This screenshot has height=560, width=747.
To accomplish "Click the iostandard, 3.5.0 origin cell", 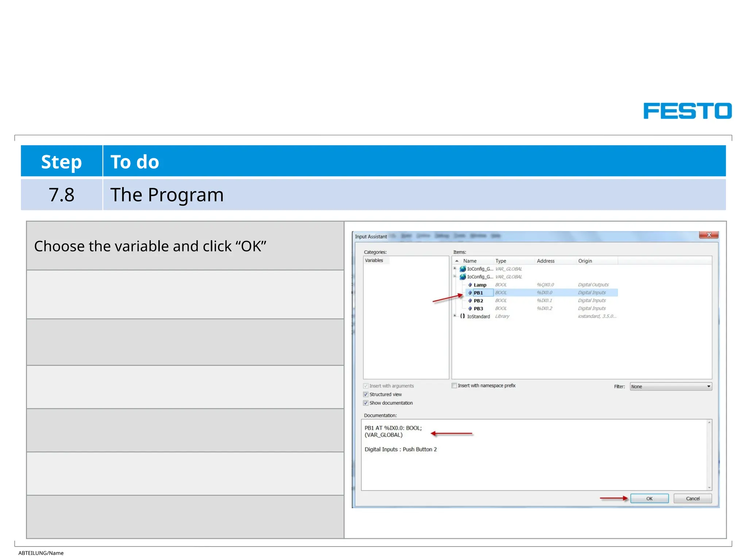I will (x=597, y=316).
